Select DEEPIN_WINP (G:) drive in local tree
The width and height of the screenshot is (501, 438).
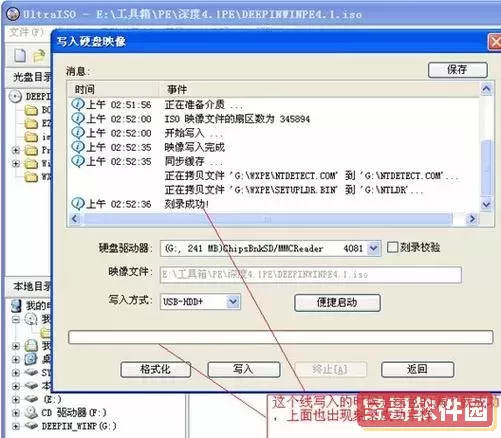tap(79, 426)
